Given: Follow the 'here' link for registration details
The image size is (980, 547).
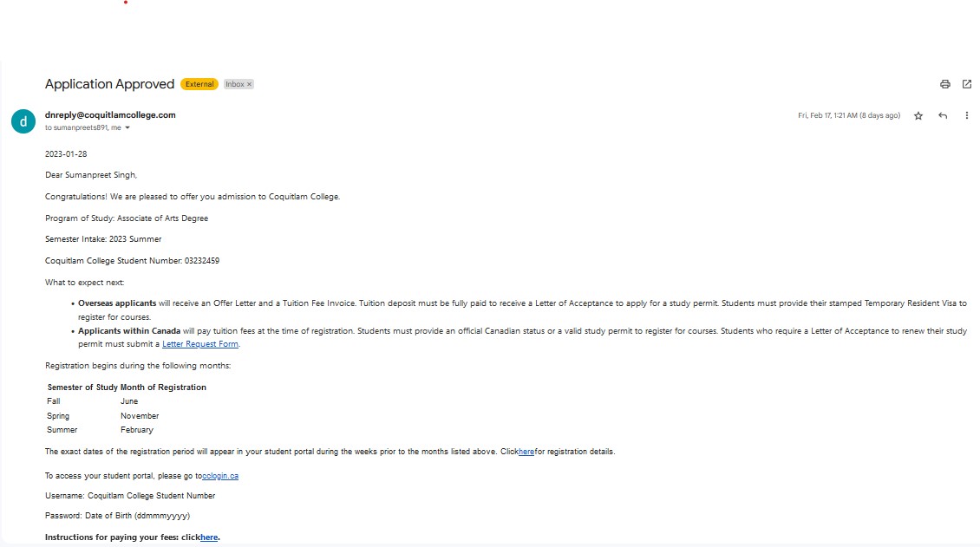Looking at the screenshot, I should click(526, 452).
